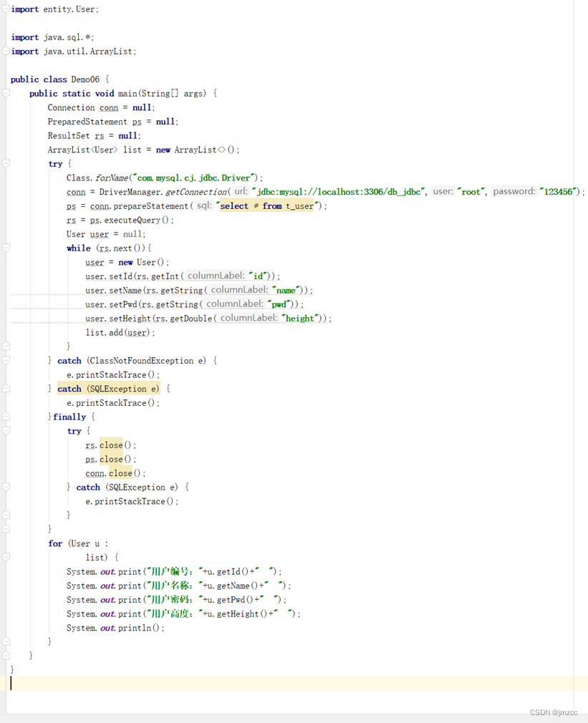Click string "com.mysql.cj.jdbc.Driver"

click(193, 178)
